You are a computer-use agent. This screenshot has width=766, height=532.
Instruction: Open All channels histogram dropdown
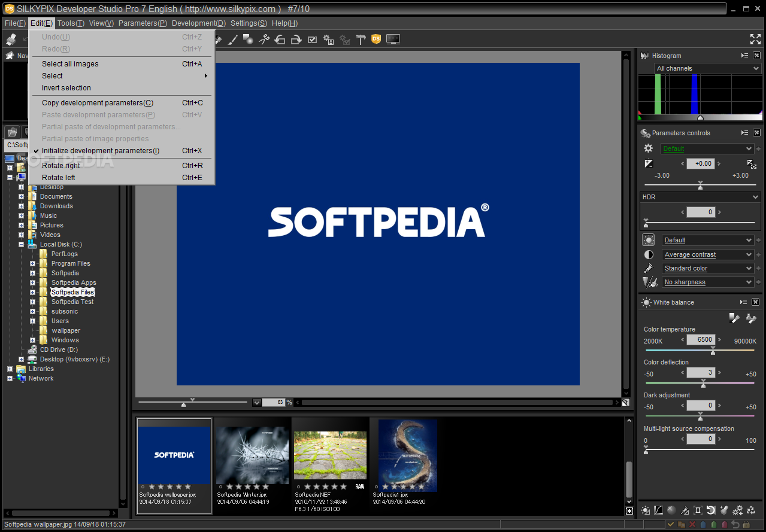tap(707, 68)
